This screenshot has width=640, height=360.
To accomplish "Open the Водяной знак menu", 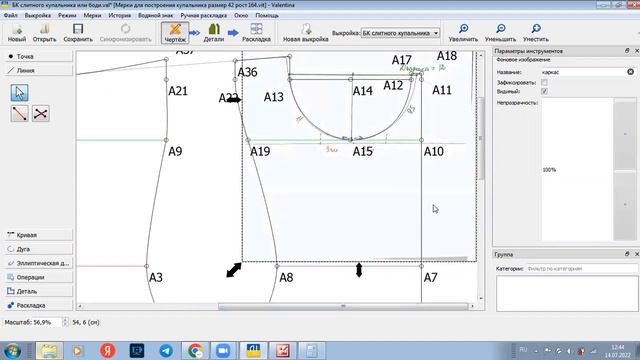I will (156, 15).
